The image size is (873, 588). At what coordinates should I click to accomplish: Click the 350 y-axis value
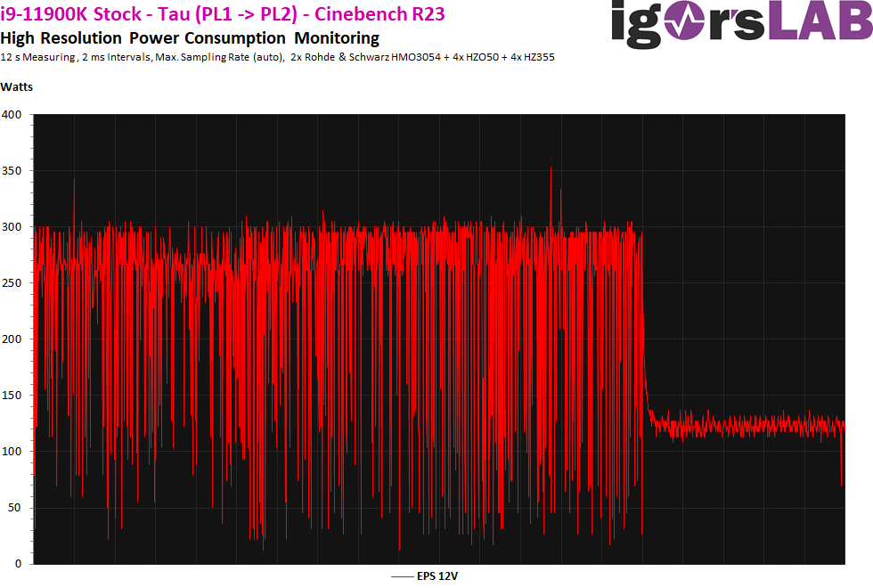12,171
